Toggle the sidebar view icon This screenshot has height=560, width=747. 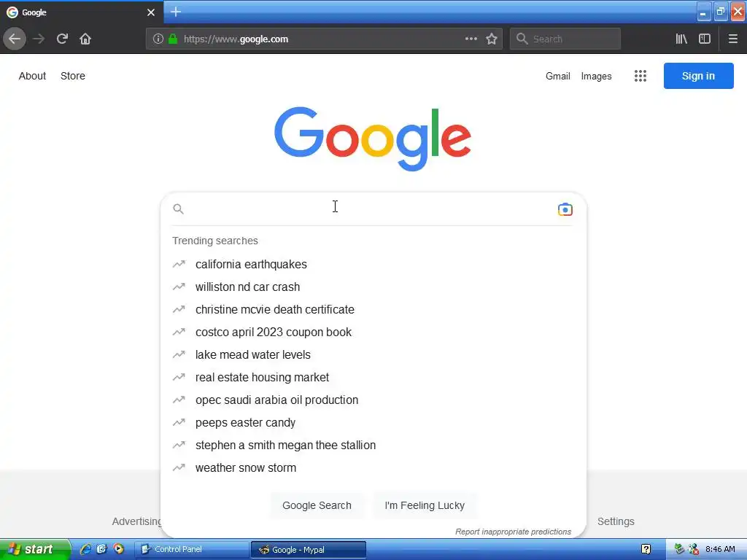[705, 39]
